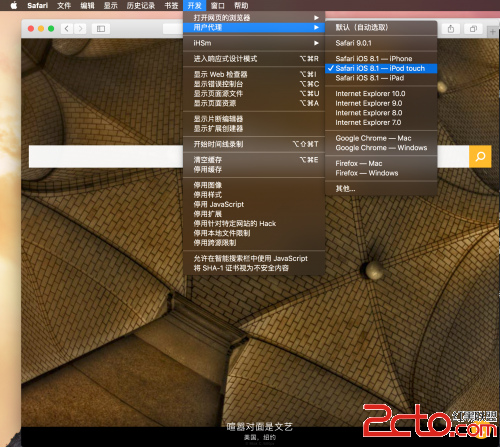
Task: Open the Apple menu
Action: (13, 5)
